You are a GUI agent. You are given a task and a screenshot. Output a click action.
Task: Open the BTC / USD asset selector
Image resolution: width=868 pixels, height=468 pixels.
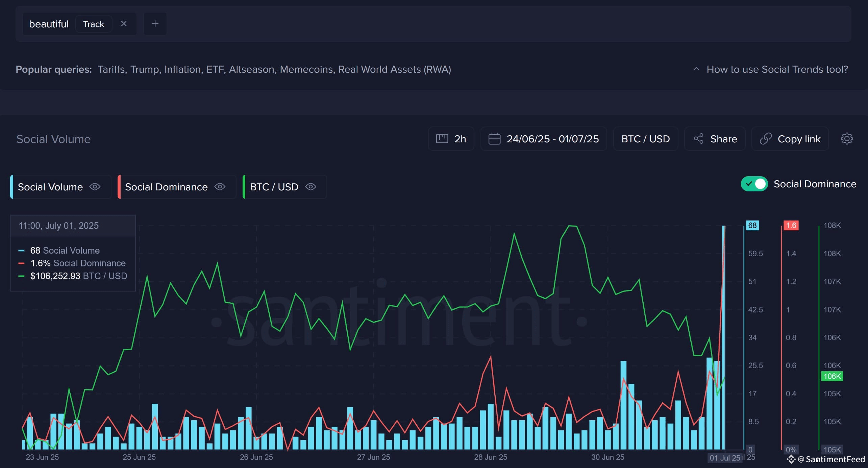tap(646, 139)
